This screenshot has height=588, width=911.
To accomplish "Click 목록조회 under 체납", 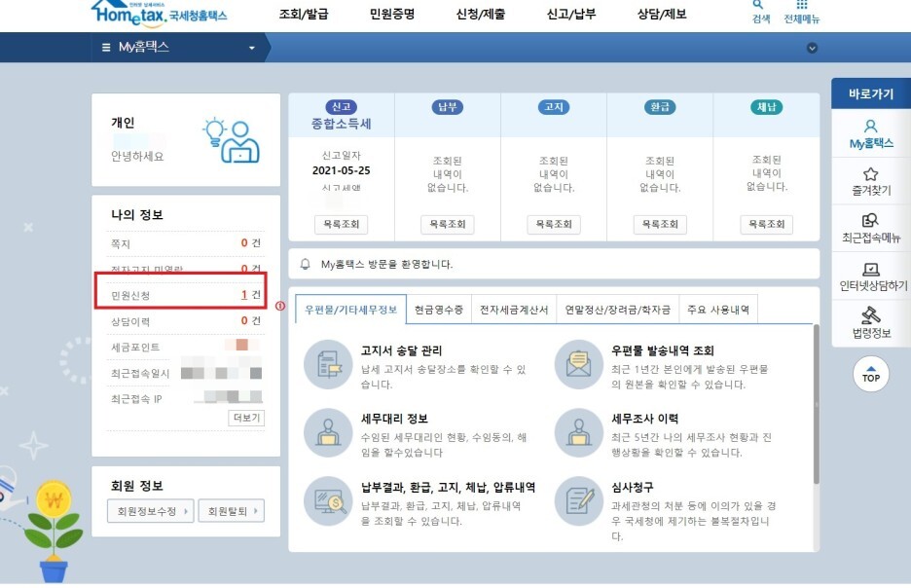I will tap(766, 224).
